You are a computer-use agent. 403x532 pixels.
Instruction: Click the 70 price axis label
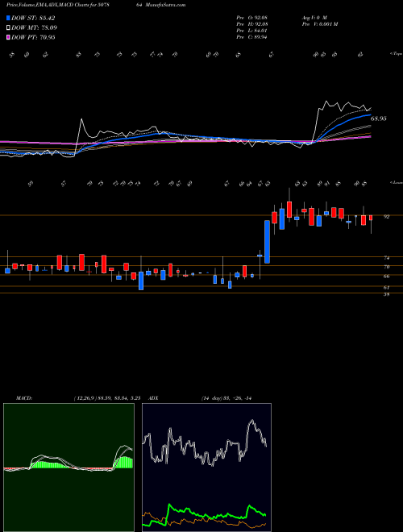point(386,267)
